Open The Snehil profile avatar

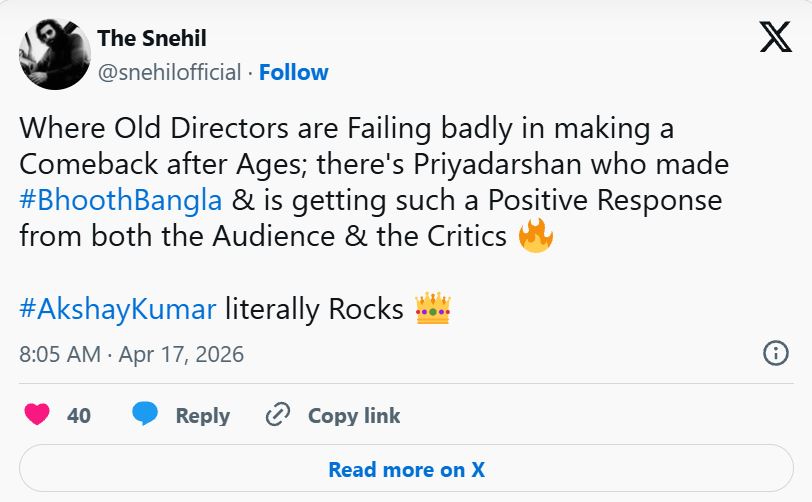pos(55,55)
